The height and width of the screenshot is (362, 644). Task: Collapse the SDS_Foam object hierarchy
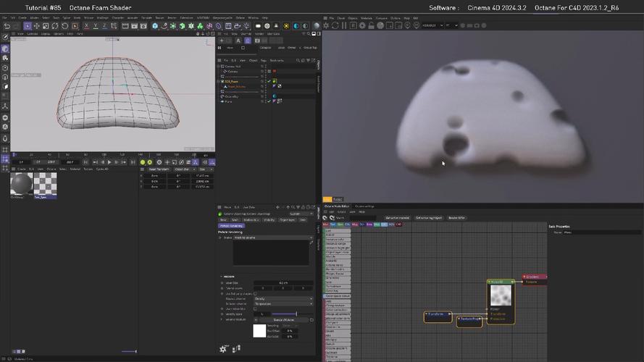(219, 81)
